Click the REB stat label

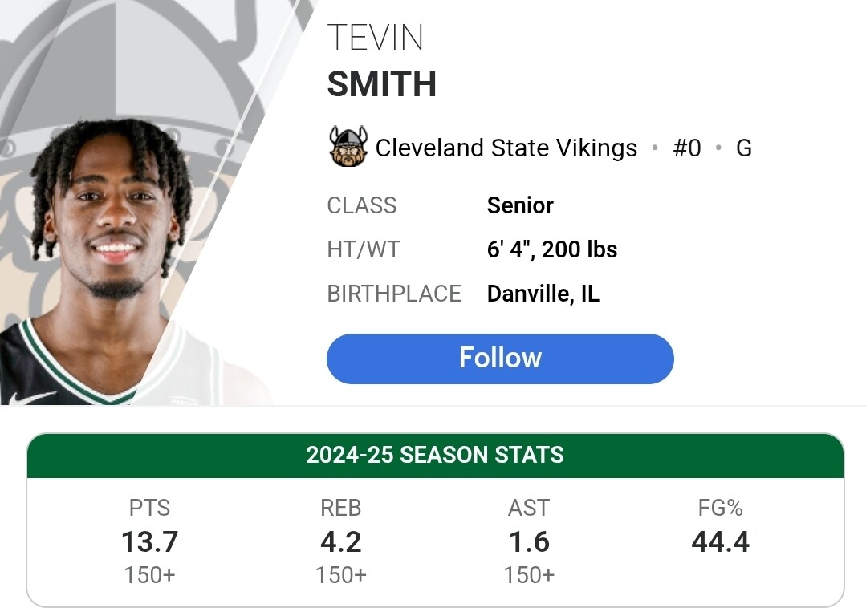(x=340, y=508)
